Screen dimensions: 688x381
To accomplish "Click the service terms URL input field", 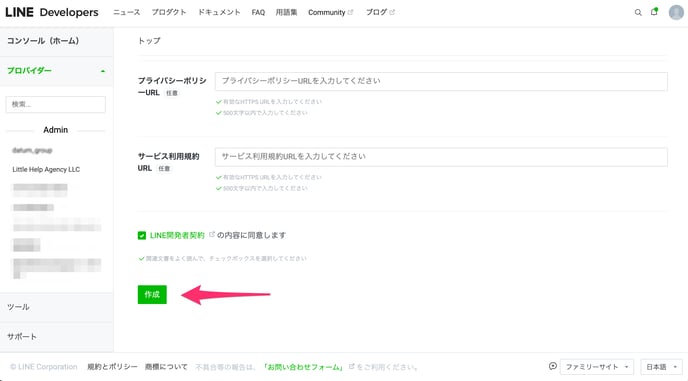I will [x=441, y=157].
